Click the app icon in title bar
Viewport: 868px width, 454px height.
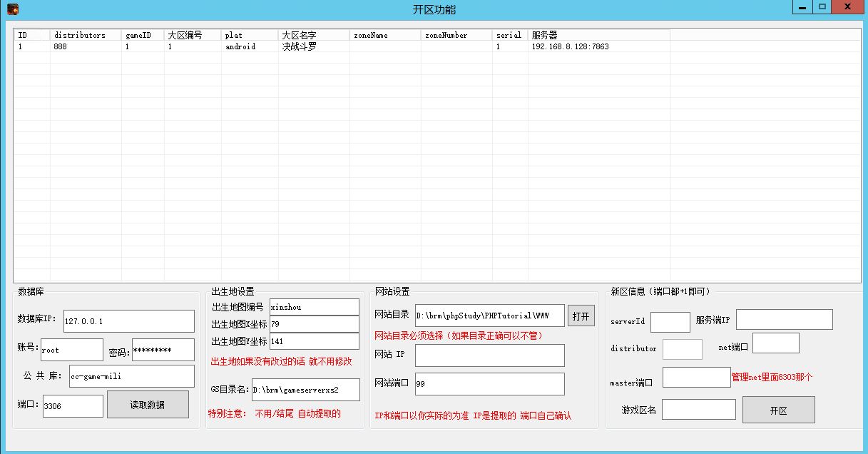point(12,9)
